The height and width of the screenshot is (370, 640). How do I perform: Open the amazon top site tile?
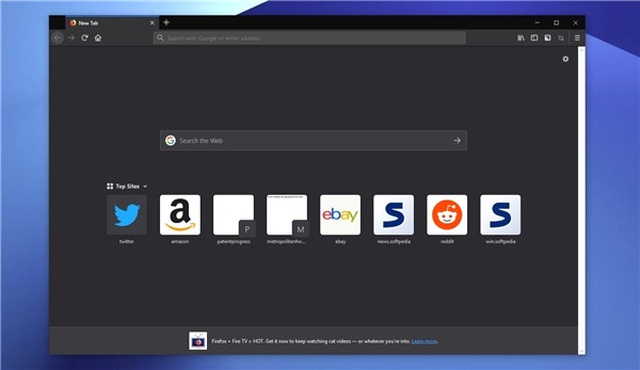(180, 215)
